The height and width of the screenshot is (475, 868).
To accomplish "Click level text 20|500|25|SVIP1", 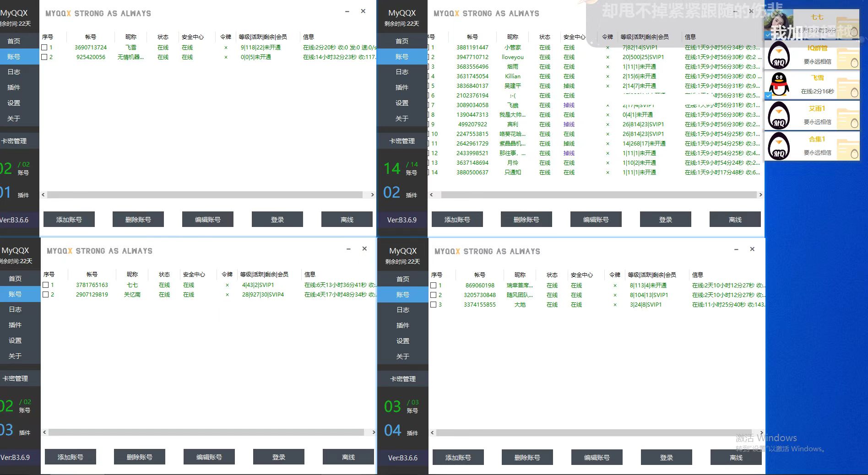I will 643,57.
